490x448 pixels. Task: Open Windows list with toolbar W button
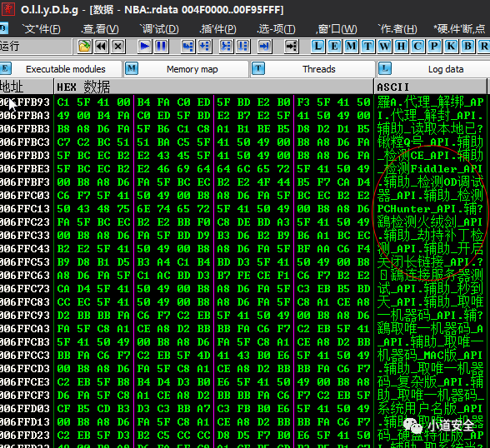384,47
